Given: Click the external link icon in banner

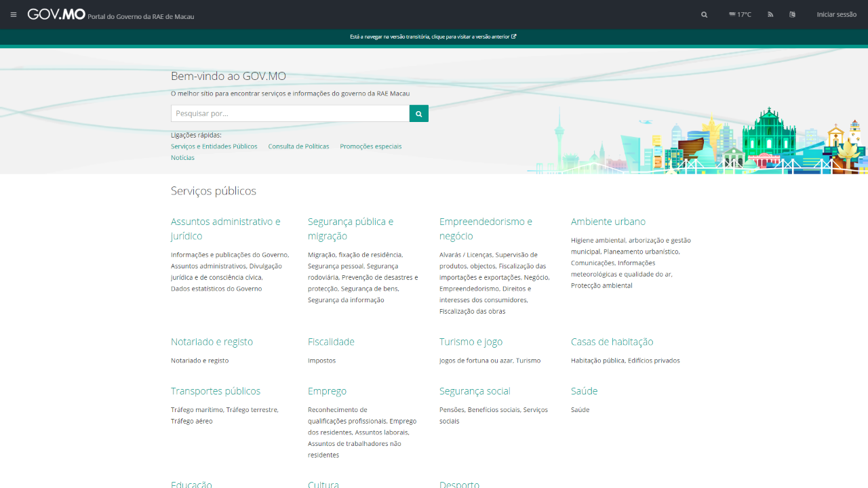Looking at the screenshot, I should 514,37.
